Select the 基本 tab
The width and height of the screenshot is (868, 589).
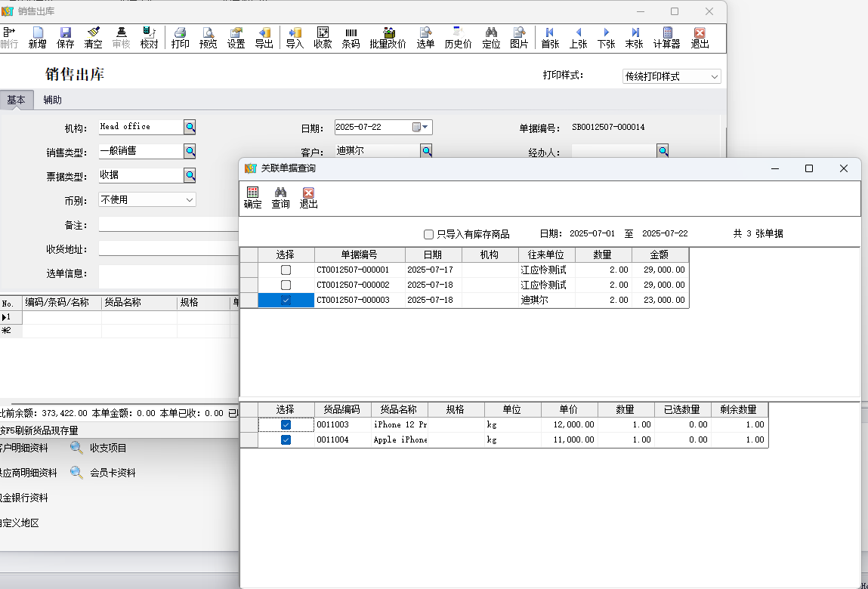coord(17,100)
